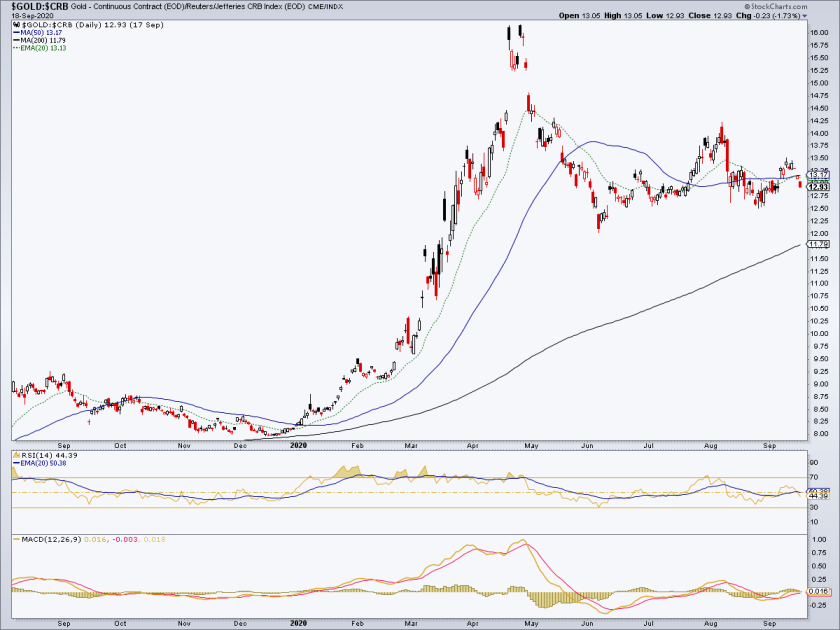The image size is (840, 630).
Task: Click the 2020 year marker on time axis
Action: 298,445
